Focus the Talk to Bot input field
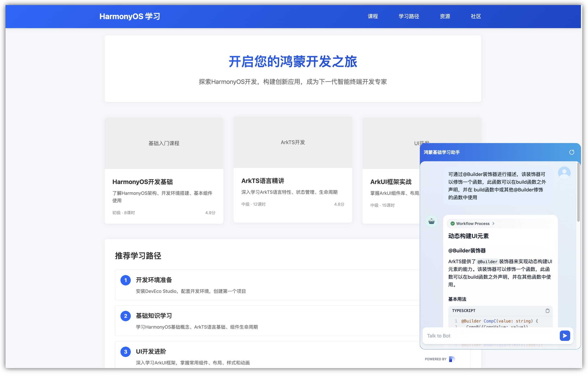The image size is (588, 376). 491,336
